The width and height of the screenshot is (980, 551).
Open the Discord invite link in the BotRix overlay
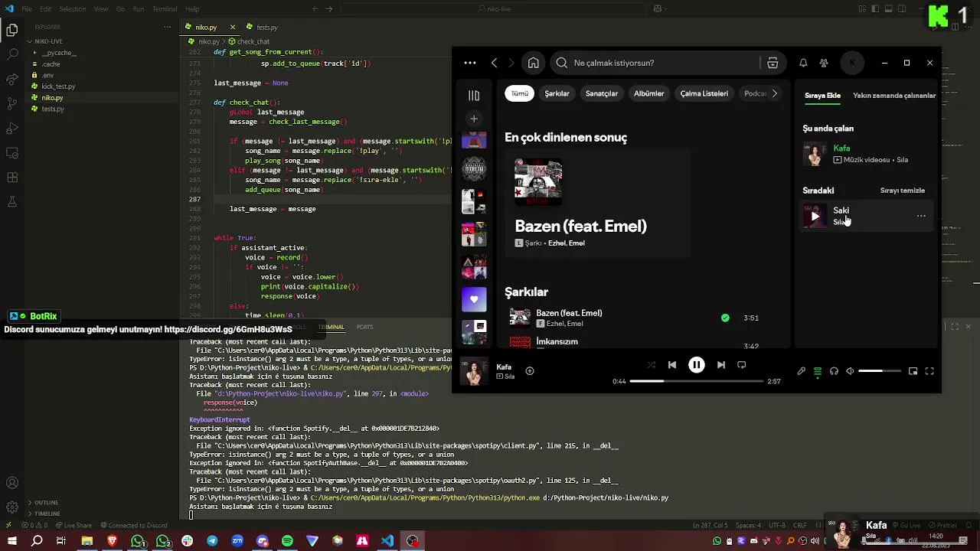pos(228,330)
